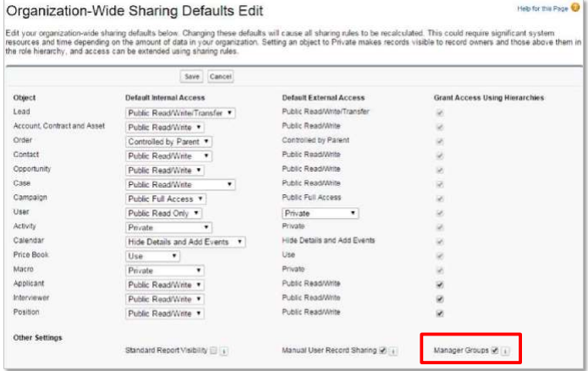The width and height of the screenshot is (588, 371).
Task: Open the Macro internal access dropdown
Action: click(164, 270)
